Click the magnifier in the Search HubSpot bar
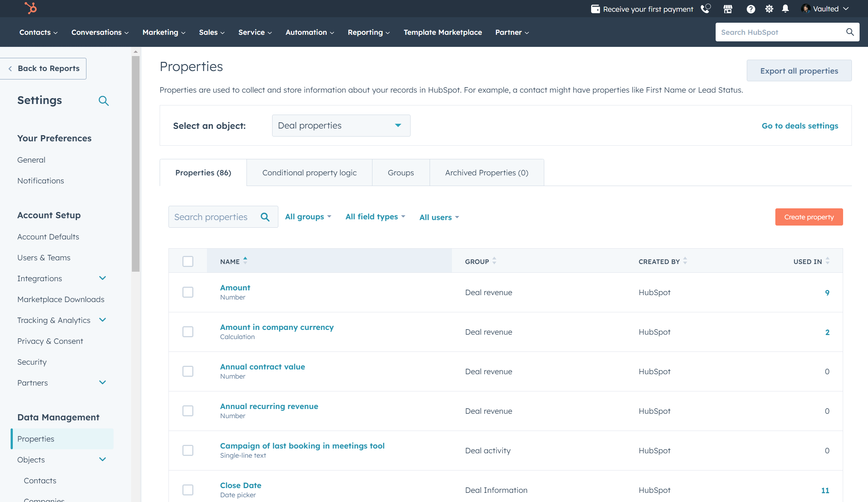 point(850,32)
